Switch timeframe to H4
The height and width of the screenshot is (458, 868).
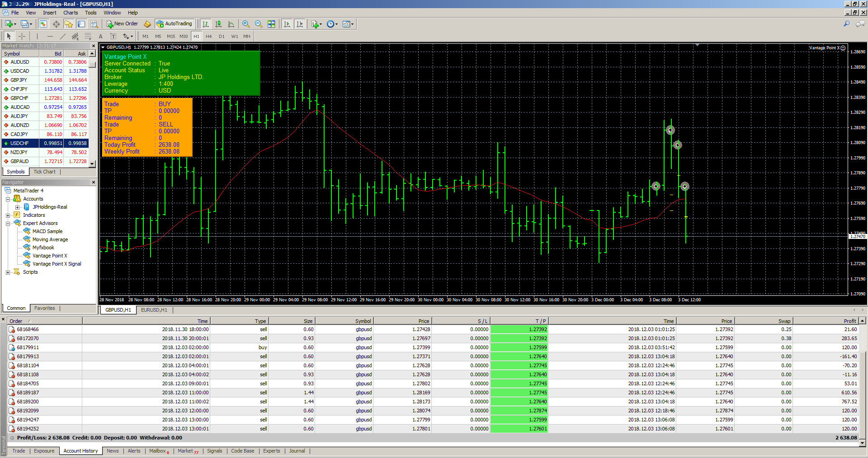(x=208, y=36)
